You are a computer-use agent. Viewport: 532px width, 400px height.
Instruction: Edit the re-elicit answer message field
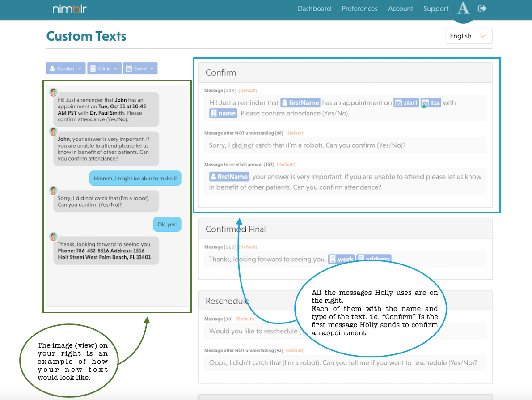tap(345, 182)
